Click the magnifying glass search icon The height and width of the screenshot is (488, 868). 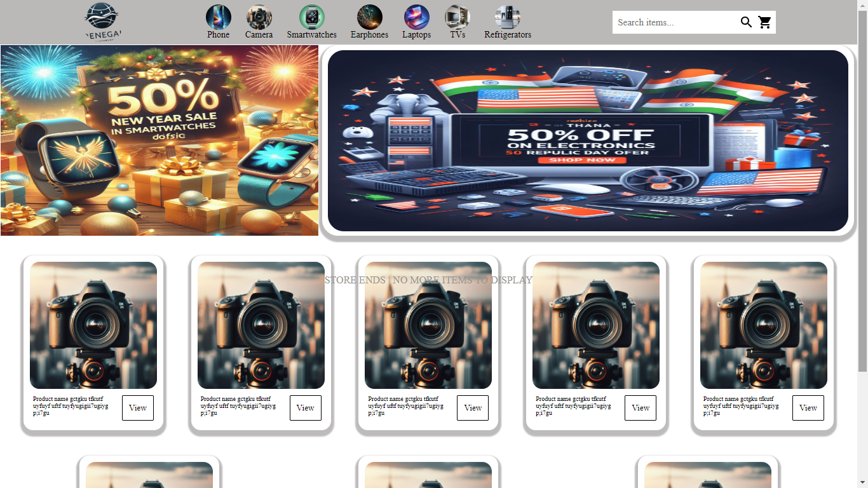click(746, 22)
